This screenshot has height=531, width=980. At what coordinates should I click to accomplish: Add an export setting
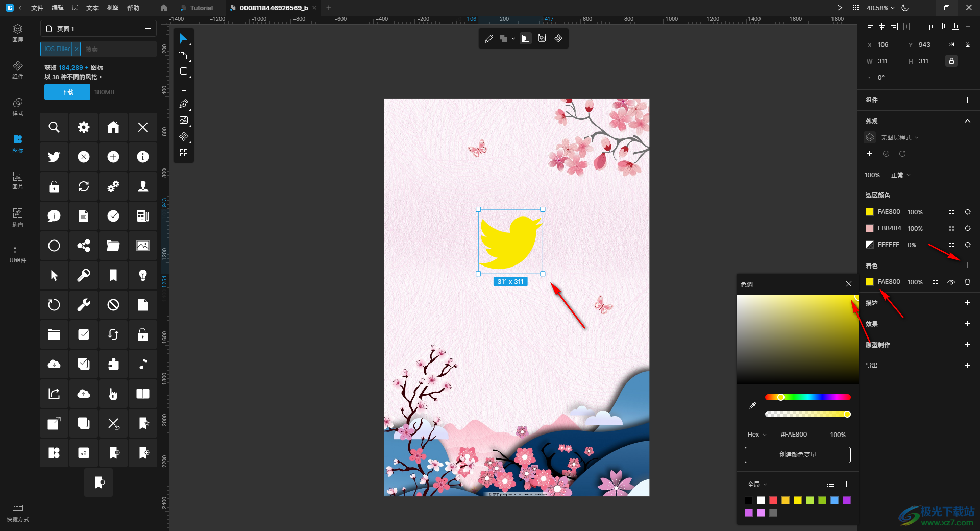pos(967,366)
